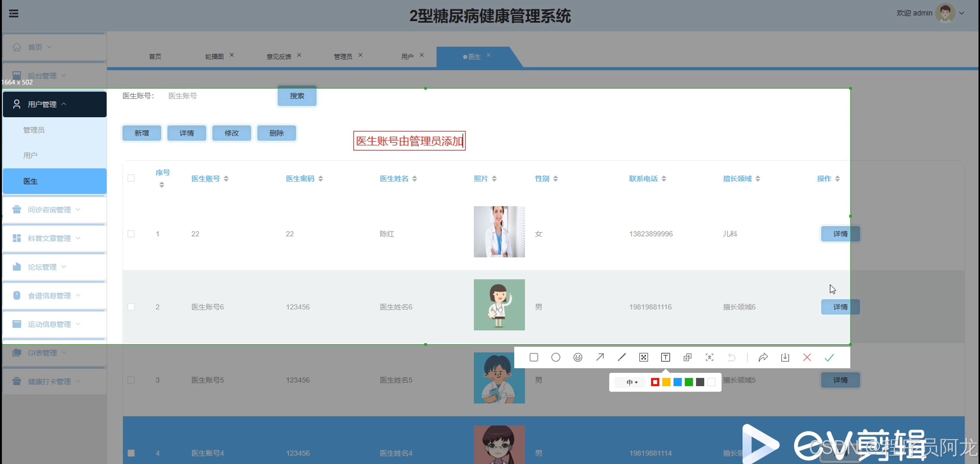Cancel screenshot with red X icon
980x464 pixels.
coord(807,357)
